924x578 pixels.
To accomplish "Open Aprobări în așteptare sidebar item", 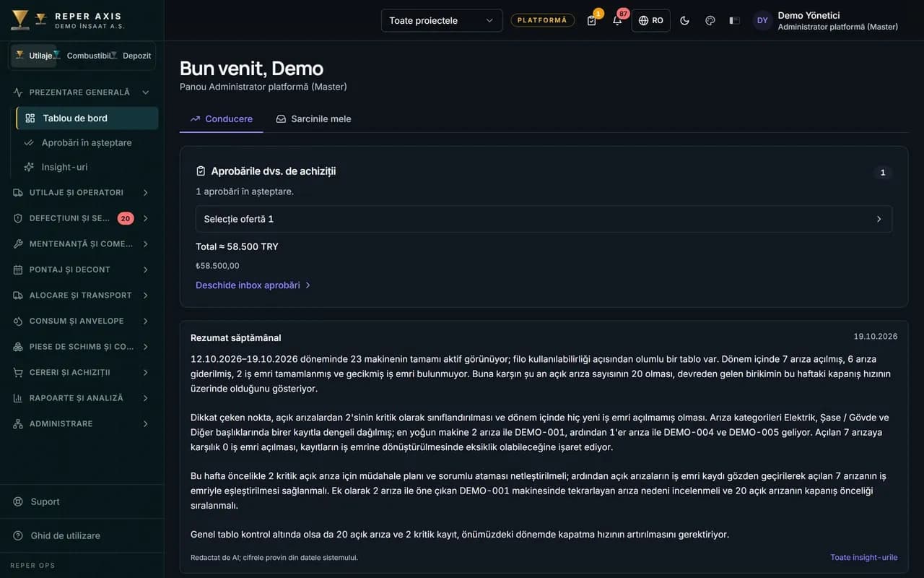I will pos(87,142).
